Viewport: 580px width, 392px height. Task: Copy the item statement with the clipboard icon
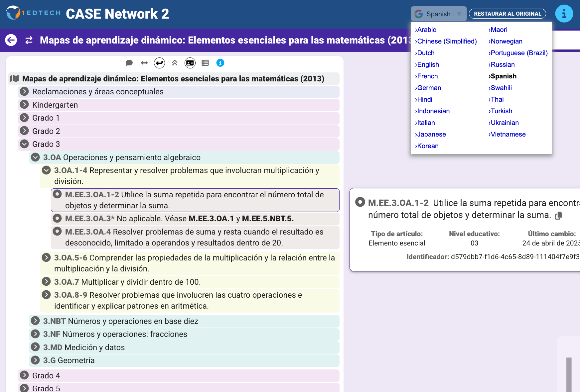pos(559,216)
